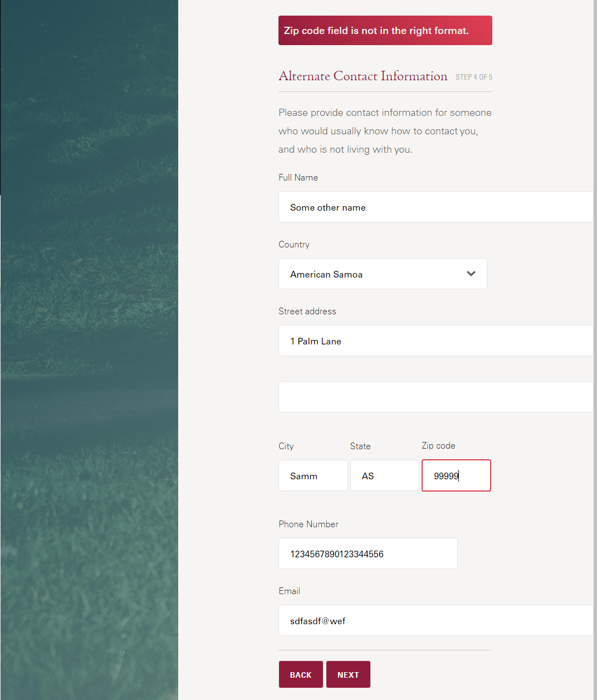Click the 'Alternate Contact Information' heading
The width and height of the screenshot is (597, 700).
click(x=363, y=76)
